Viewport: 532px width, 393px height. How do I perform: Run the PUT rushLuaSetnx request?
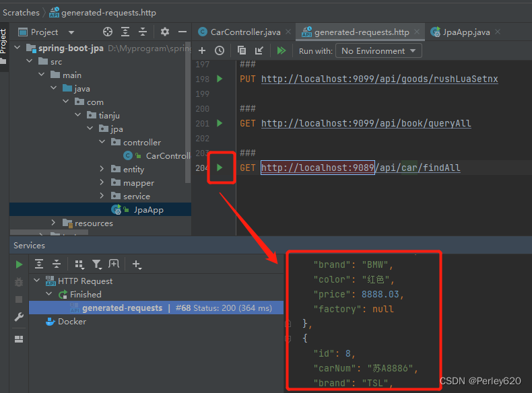220,79
